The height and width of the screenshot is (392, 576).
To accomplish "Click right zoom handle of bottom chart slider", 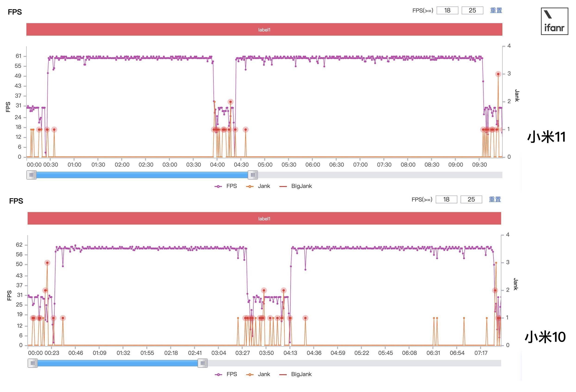I will (203, 363).
